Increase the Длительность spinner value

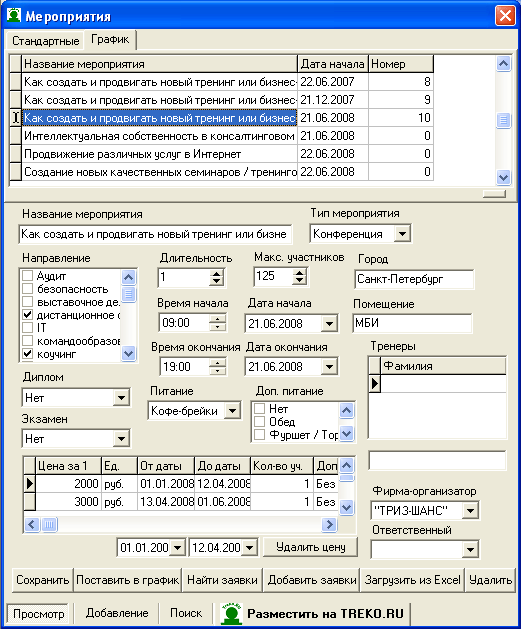217,273
